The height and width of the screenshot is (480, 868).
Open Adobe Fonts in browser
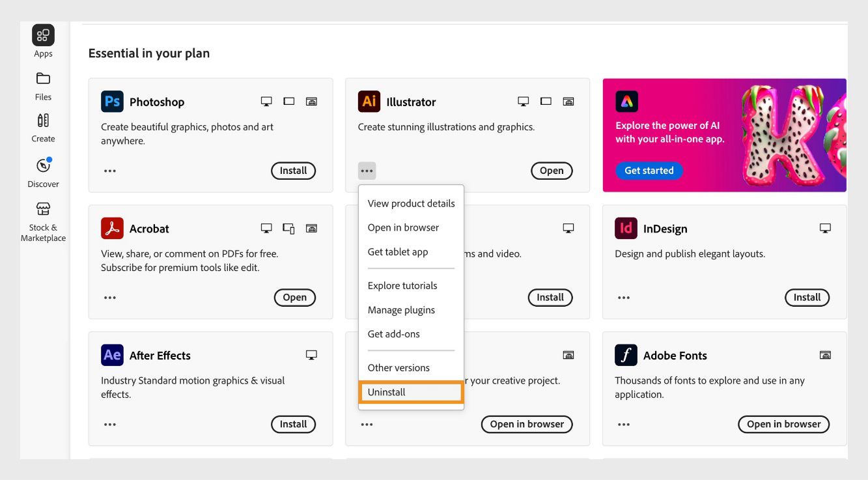(783, 424)
